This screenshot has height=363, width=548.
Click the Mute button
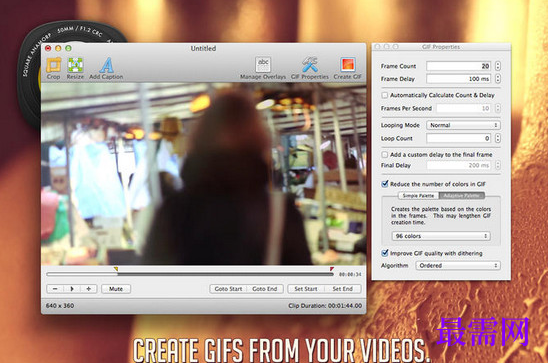pyautogui.click(x=116, y=289)
